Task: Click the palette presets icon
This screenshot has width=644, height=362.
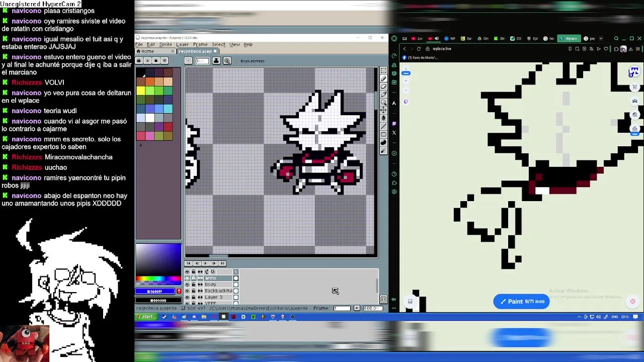Action: click(x=156, y=60)
